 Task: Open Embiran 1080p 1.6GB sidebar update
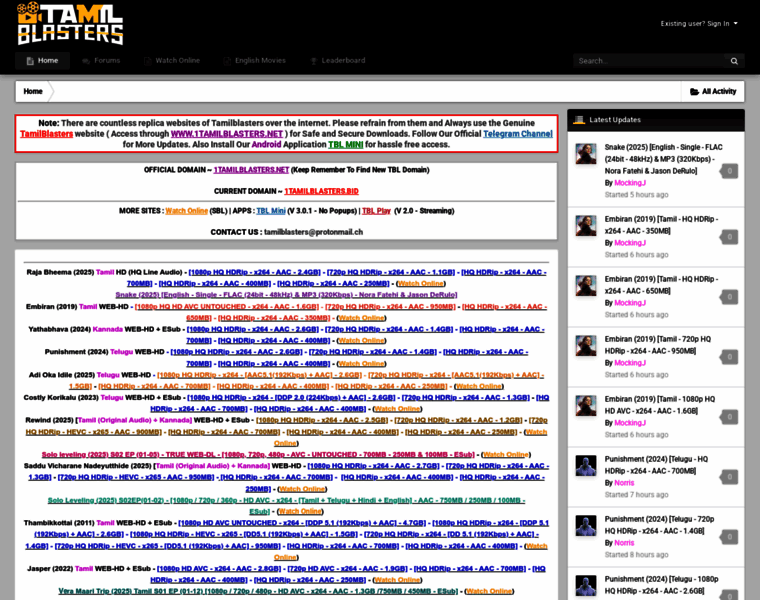(x=659, y=405)
